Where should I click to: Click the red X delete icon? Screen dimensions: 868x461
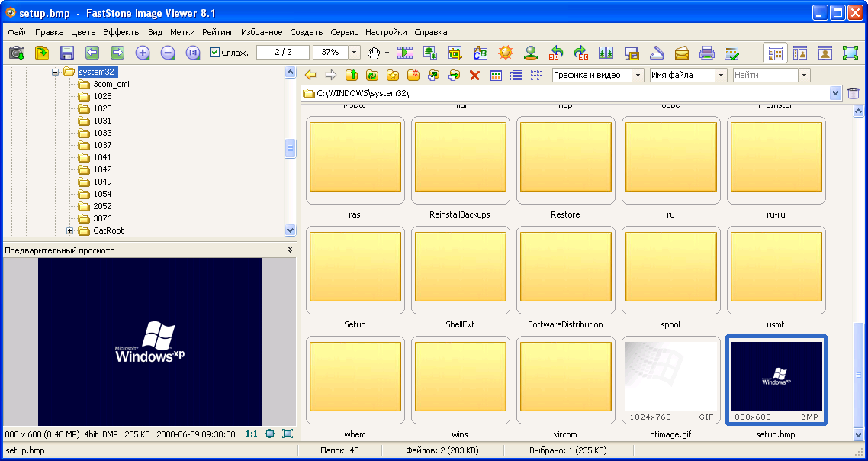tap(474, 75)
